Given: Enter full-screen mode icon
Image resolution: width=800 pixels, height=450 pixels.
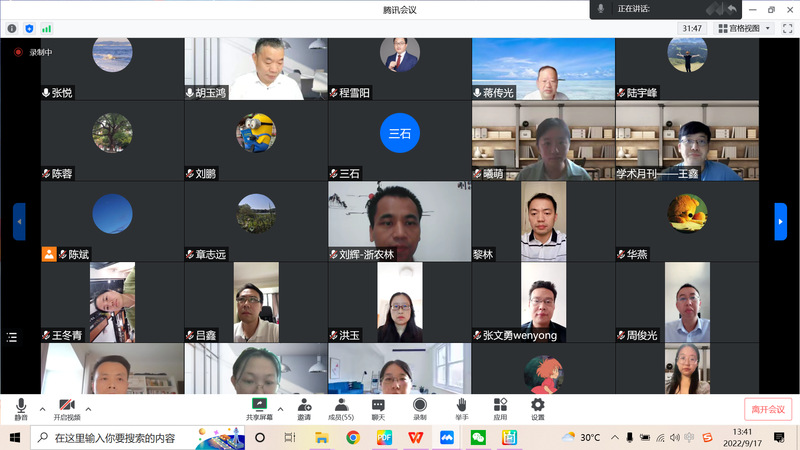Looking at the screenshot, I should click(787, 29).
